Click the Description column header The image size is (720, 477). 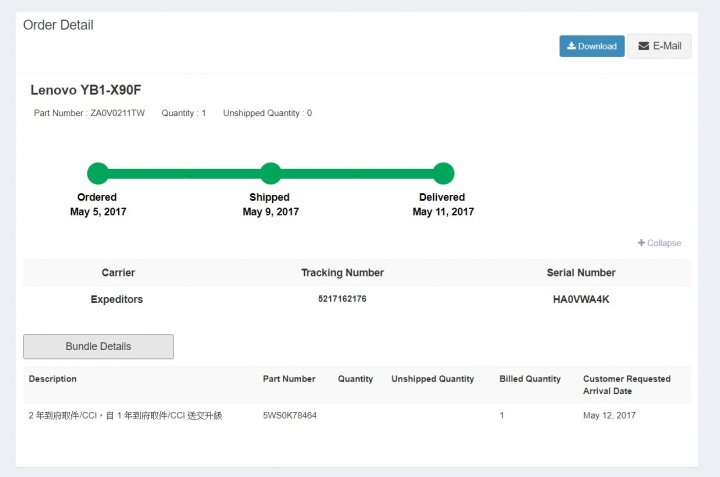click(52, 379)
